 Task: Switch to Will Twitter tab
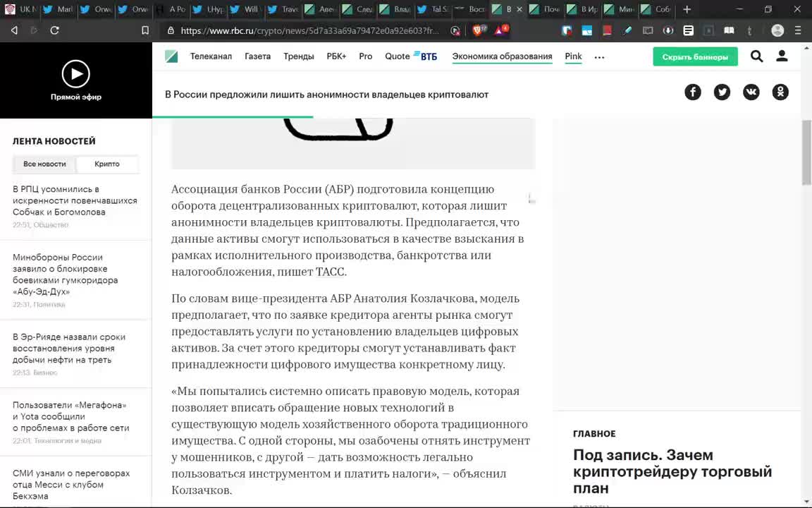click(x=245, y=9)
